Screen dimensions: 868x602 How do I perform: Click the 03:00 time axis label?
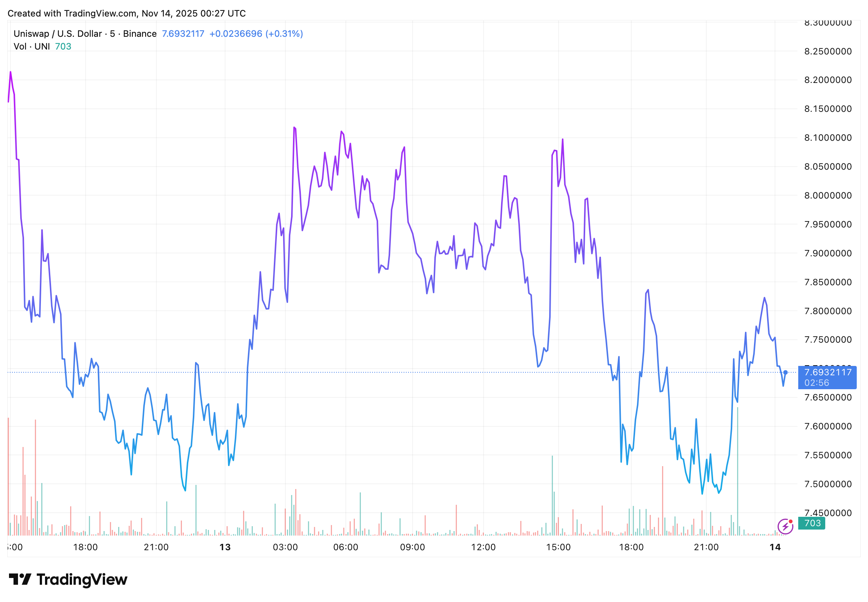tap(285, 547)
